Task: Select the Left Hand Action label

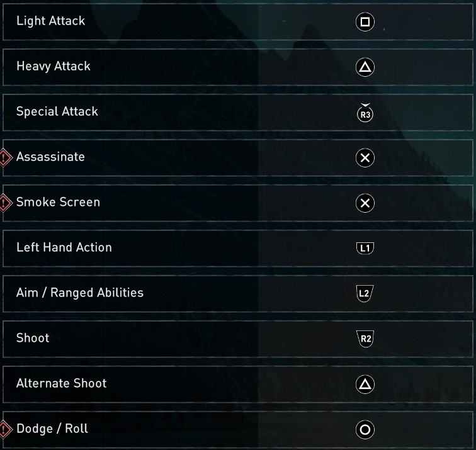Action: (x=64, y=248)
